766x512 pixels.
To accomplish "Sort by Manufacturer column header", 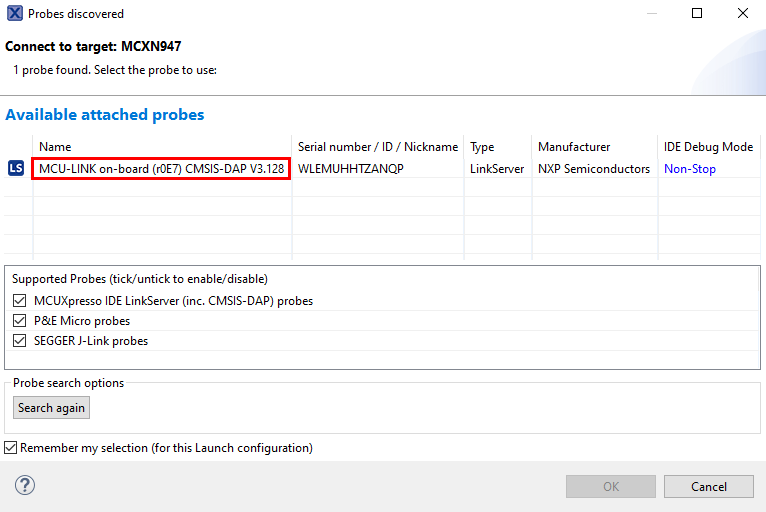I will click(573, 147).
